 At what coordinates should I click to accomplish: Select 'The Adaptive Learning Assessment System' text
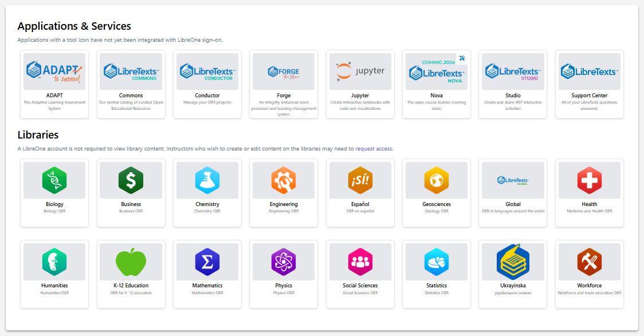[x=54, y=105]
